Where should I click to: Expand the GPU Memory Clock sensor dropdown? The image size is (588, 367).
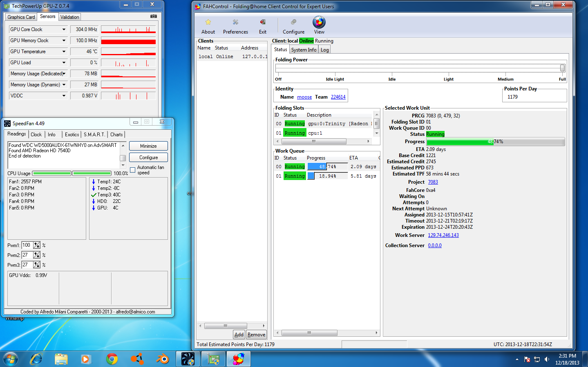(64, 41)
